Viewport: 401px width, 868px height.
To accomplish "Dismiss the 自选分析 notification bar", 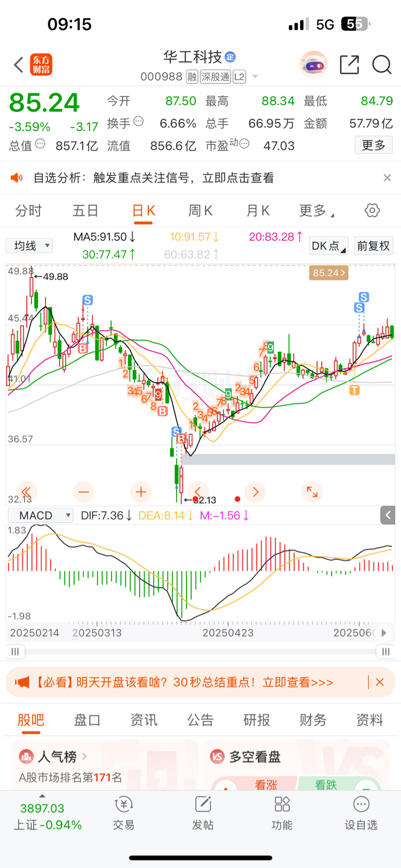I will 387,178.
